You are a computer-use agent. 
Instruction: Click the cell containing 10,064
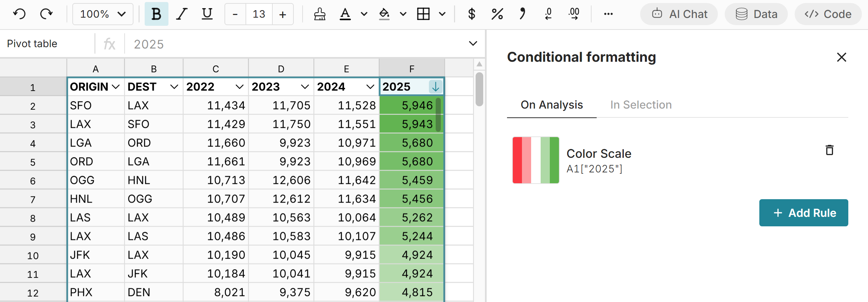[x=346, y=218]
